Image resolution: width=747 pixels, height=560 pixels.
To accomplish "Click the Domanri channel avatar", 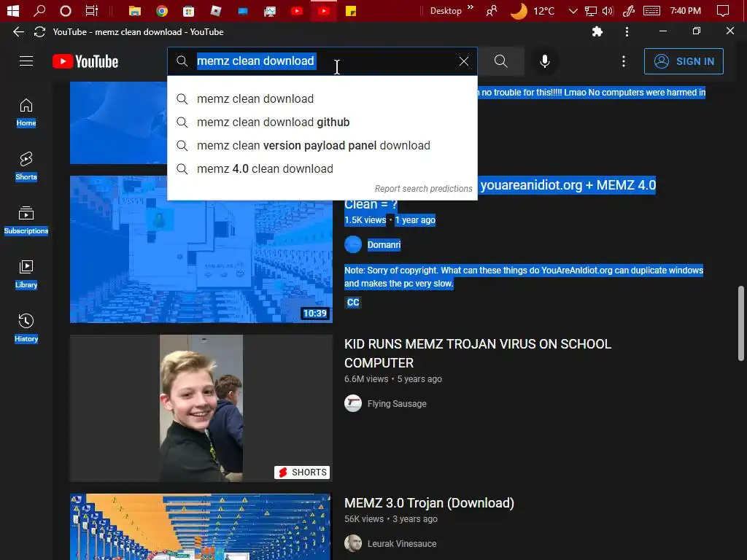I will pos(353,245).
